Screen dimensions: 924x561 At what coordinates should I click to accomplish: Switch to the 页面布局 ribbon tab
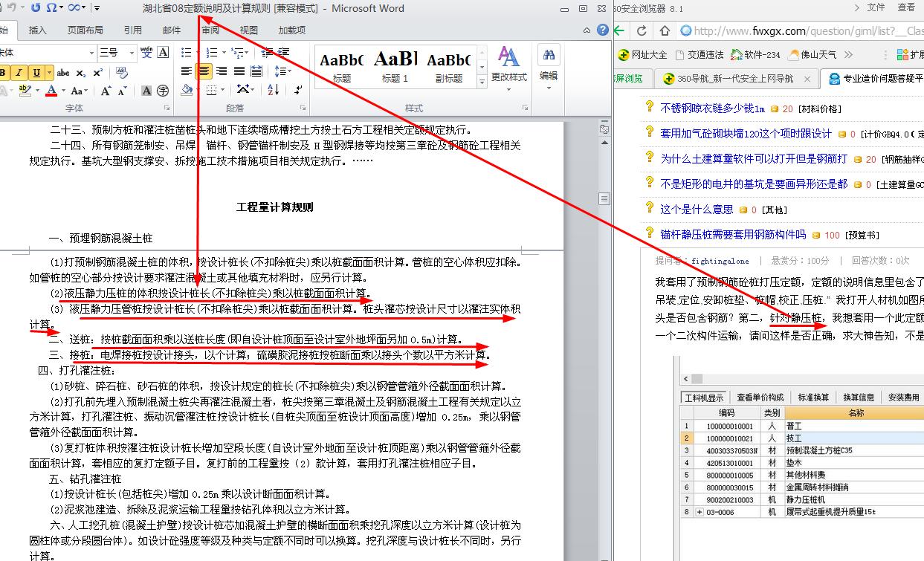tap(85, 30)
